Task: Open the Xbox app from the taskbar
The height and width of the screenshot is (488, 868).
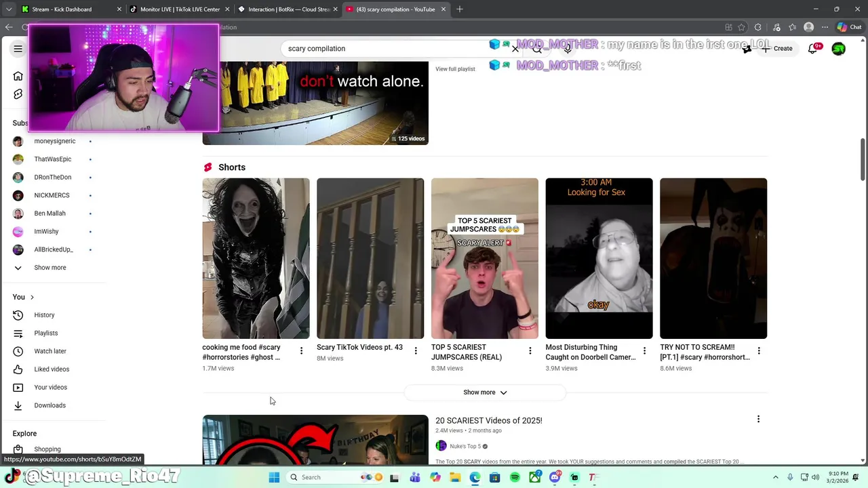Action: pos(535,477)
